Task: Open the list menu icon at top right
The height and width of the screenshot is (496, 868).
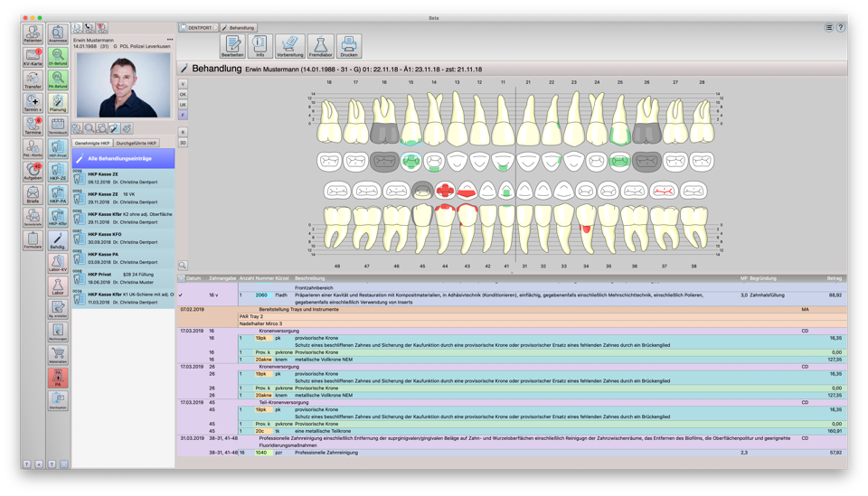Action: (x=828, y=28)
